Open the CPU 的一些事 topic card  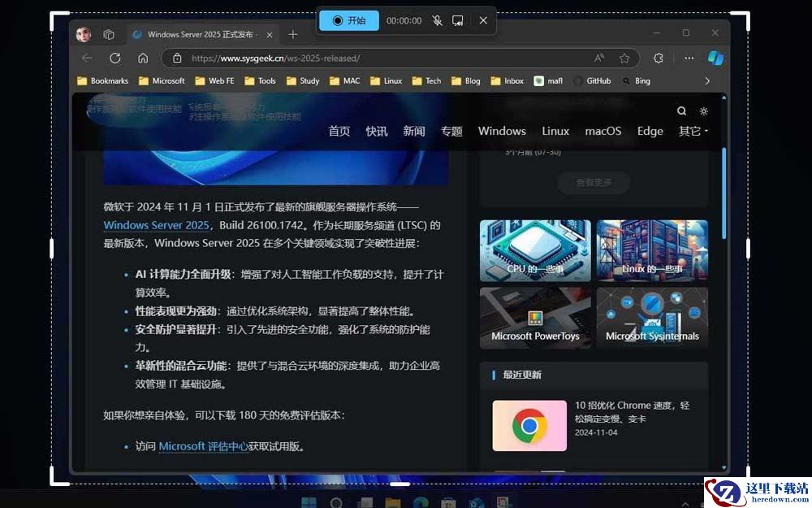tap(535, 251)
